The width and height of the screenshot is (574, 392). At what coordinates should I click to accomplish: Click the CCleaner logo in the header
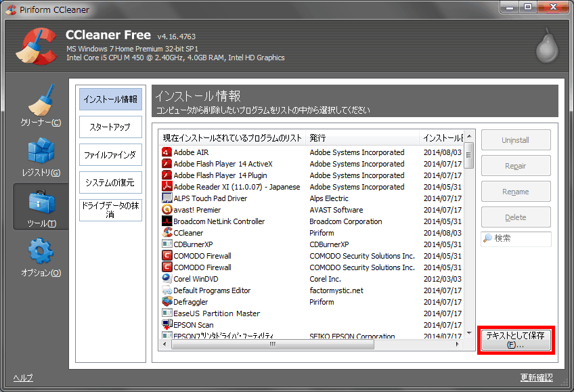click(x=37, y=47)
